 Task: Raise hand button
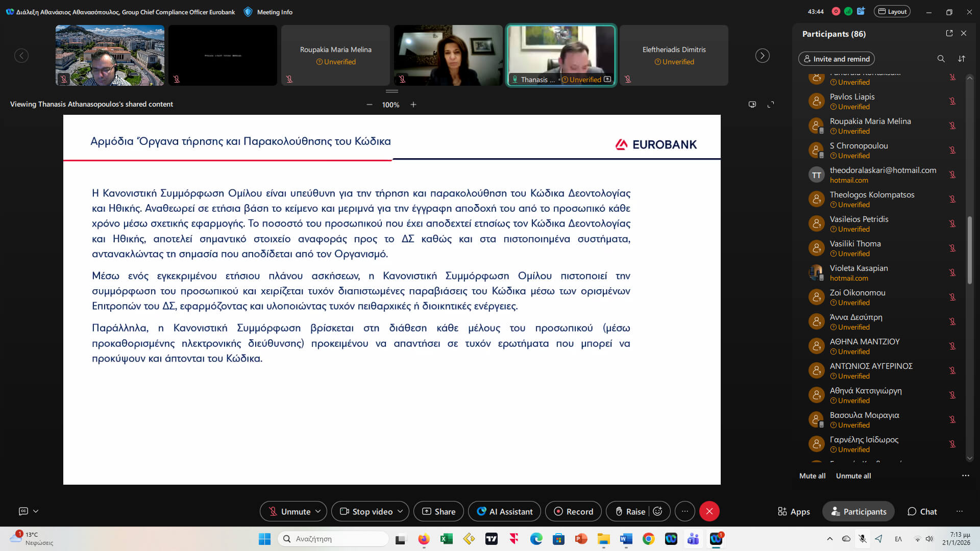coord(630,511)
